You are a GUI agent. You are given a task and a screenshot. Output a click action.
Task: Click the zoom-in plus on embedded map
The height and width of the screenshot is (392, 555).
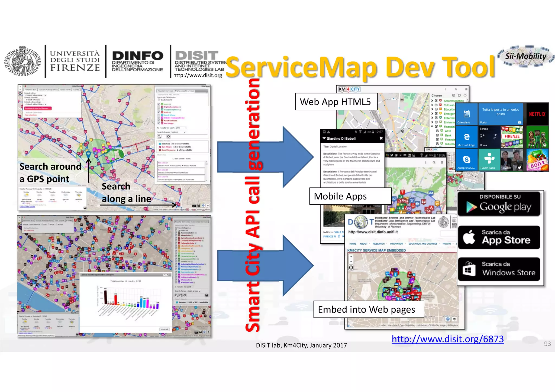click(351, 257)
